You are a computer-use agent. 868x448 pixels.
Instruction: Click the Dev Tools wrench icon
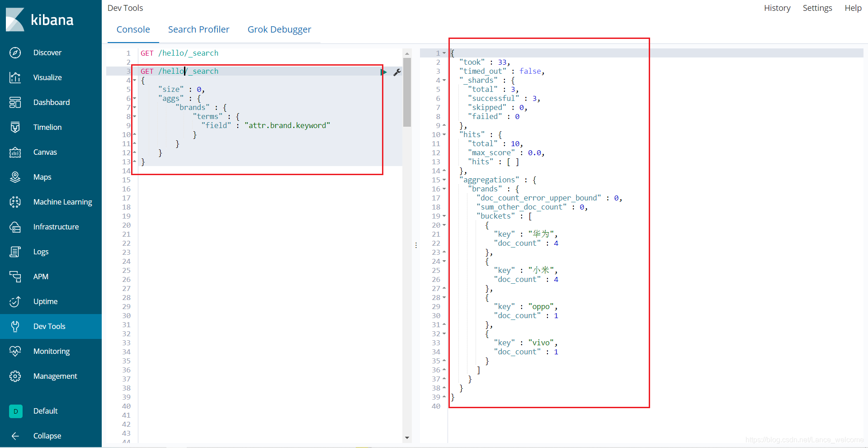point(15,326)
